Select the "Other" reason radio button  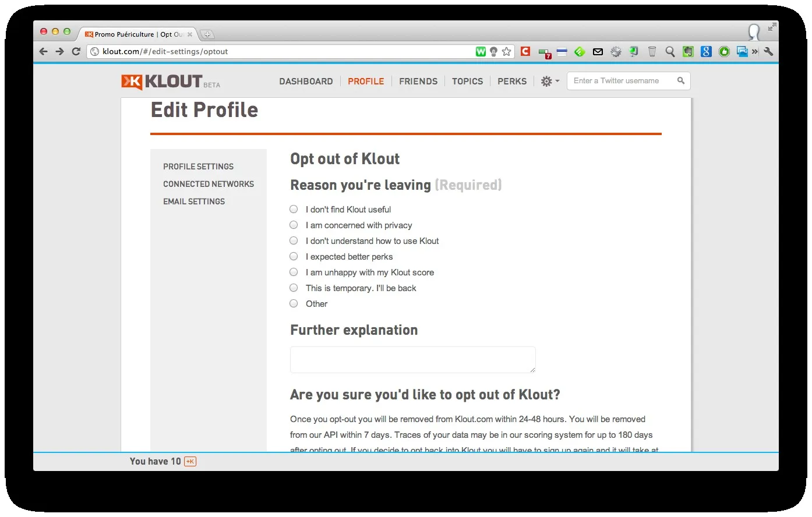coord(294,303)
